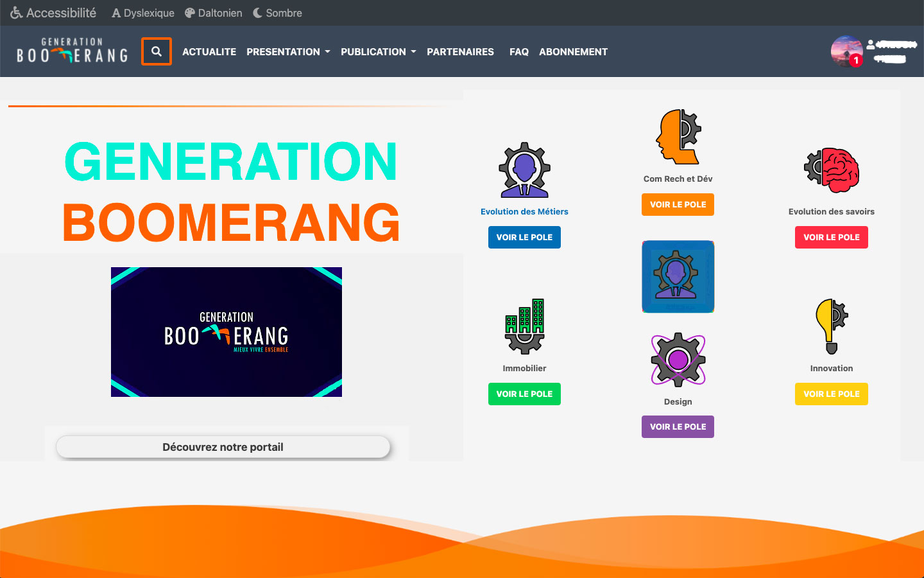This screenshot has height=578, width=924.
Task: Click the Innovation lightbulb icon
Action: 832,326
